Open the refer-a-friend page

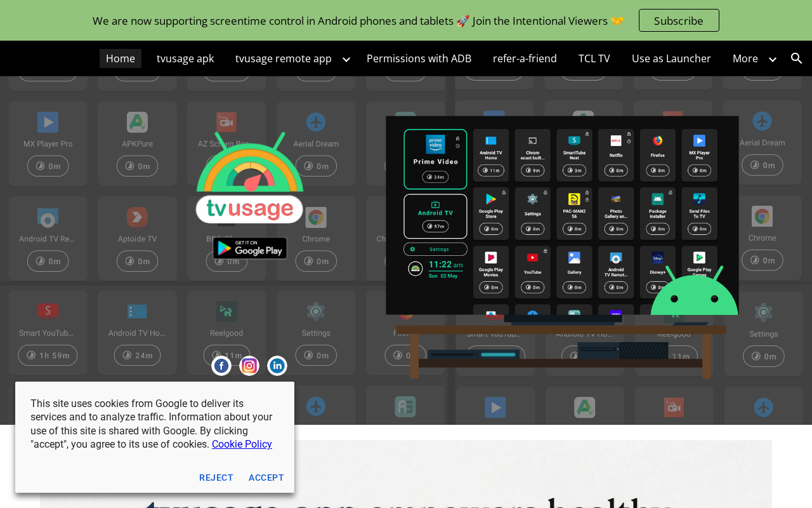coord(525,58)
